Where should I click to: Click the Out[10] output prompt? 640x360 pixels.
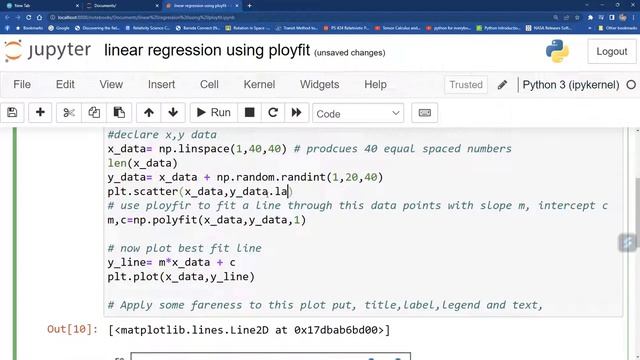(72, 329)
